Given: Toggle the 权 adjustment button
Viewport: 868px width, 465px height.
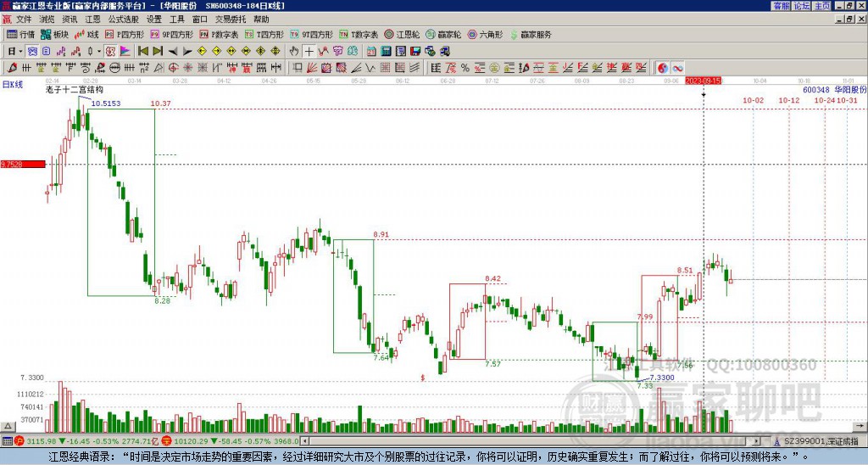Looking at the screenshot, I should pyautogui.click(x=110, y=52).
